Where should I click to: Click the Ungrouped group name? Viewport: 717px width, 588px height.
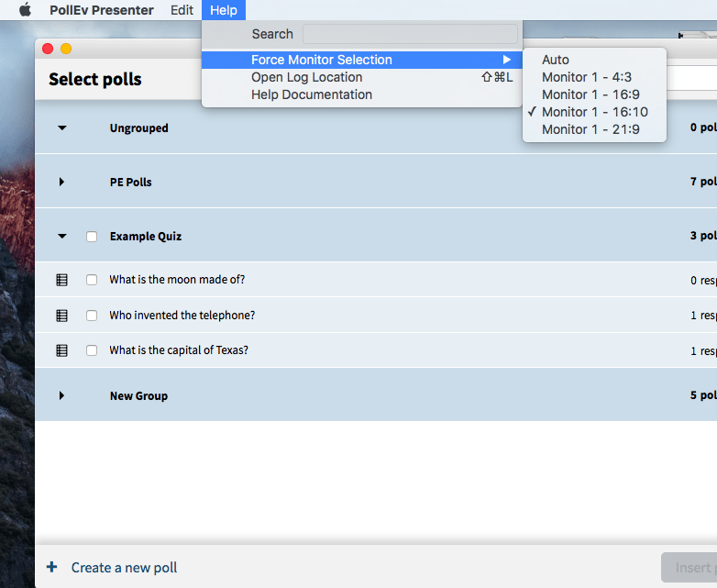139,128
